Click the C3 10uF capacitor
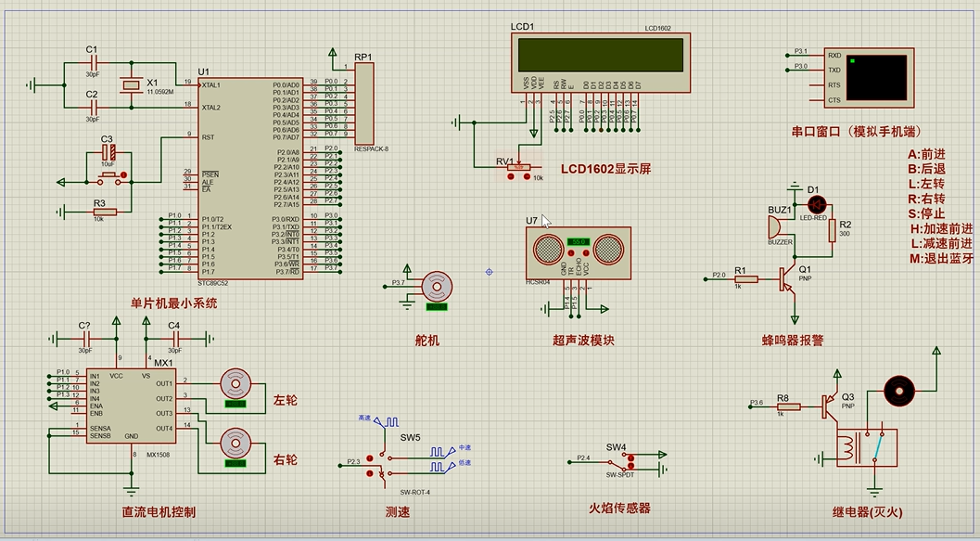Screen dimensions: 980x541 [x=108, y=151]
